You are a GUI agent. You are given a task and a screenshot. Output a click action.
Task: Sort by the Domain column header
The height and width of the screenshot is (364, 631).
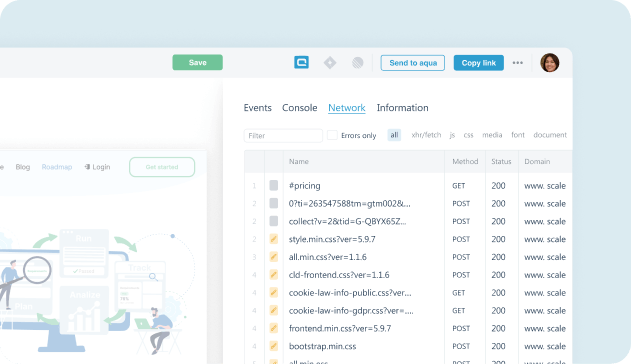click(537, 162)
